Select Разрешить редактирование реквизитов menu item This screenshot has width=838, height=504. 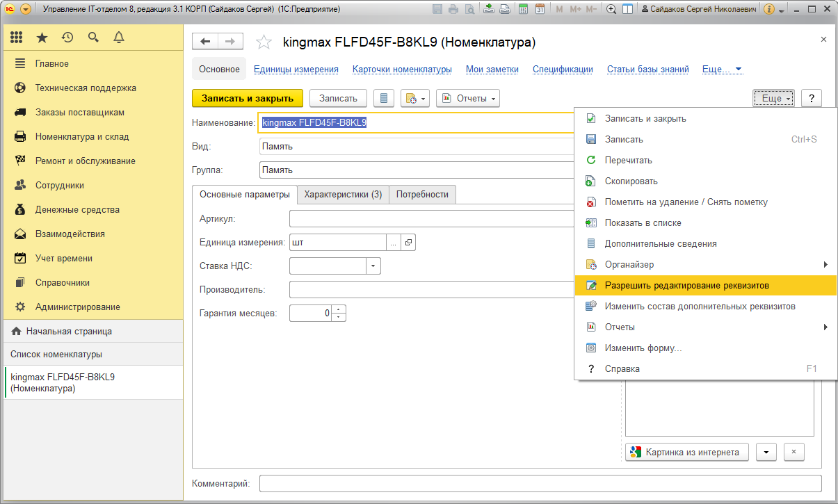(x=705, y=285)
